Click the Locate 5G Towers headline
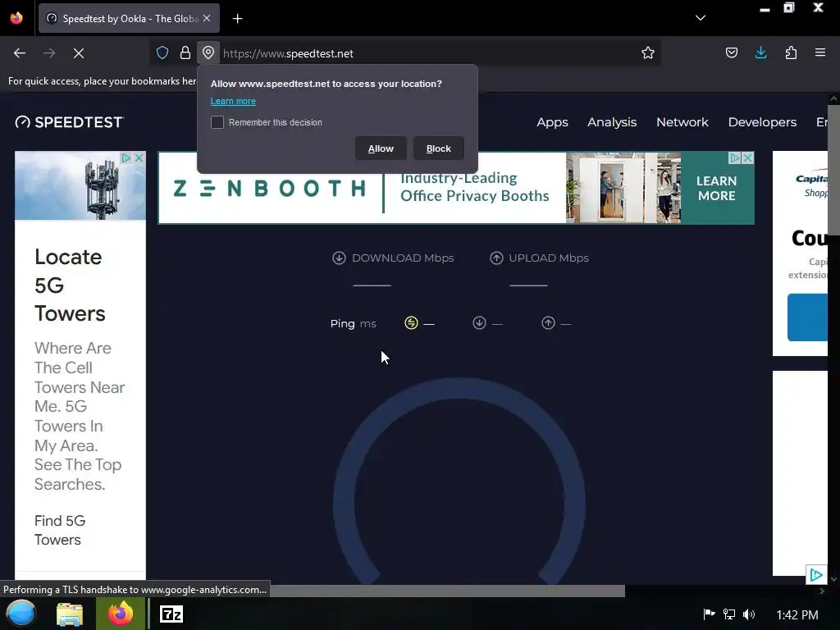The image size is (840, 630). coord(70,285)
